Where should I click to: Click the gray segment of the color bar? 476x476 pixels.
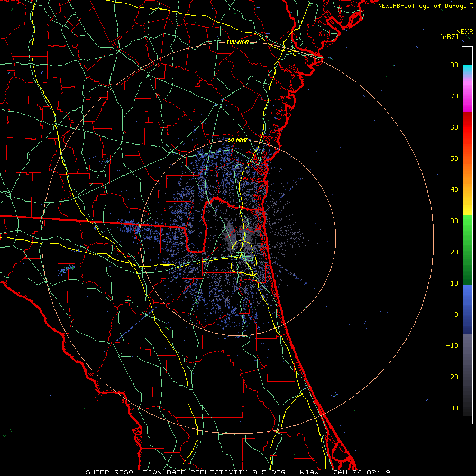[x=467, y=375]
